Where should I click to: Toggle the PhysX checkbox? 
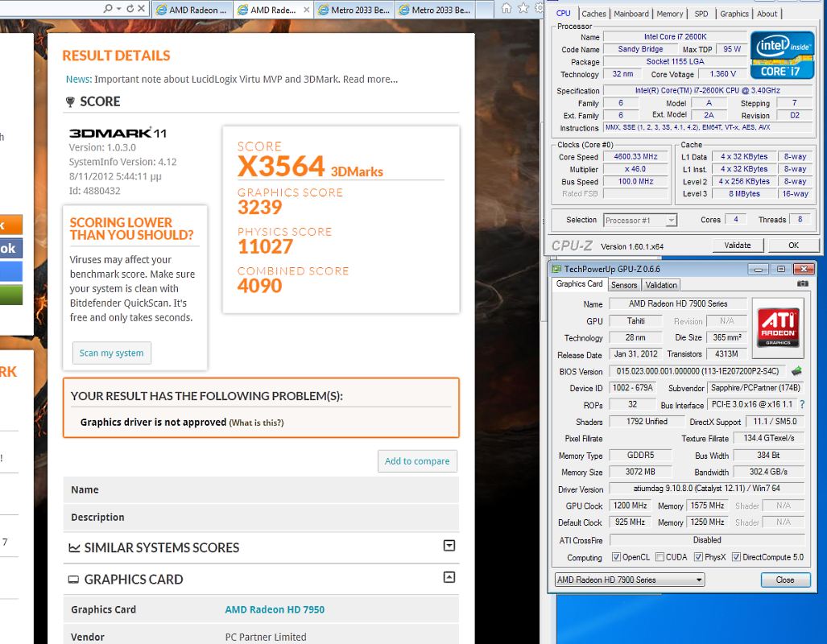pyautogui.click(x=698, y=557)
